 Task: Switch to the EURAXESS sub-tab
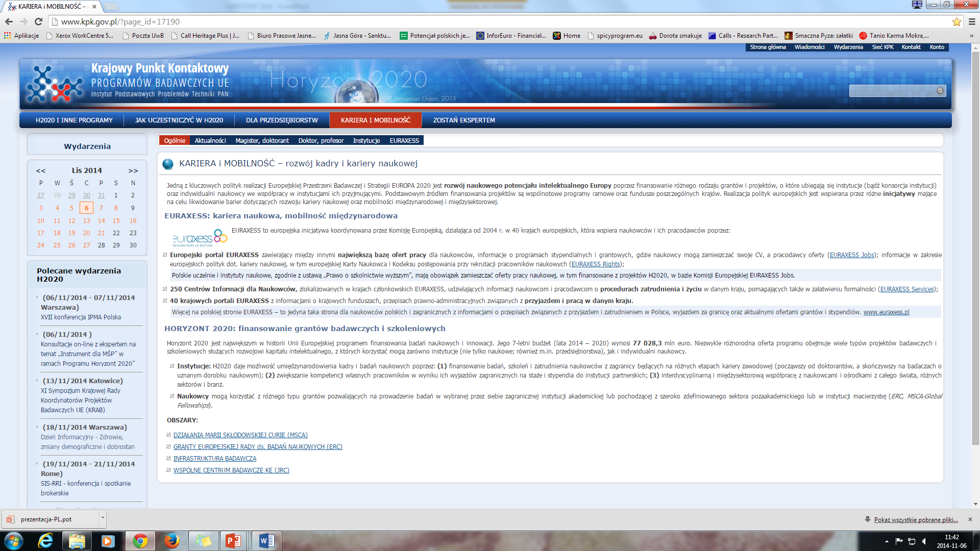(404, 141)
